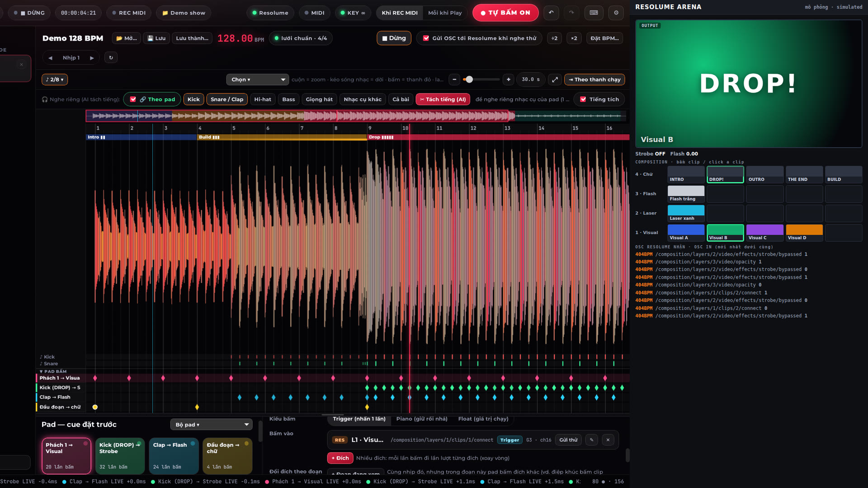Image resolution: width=868 pixels, height=488 pixels.
Task: Select the Clap → Flash pad
Action: coord(174,455)
